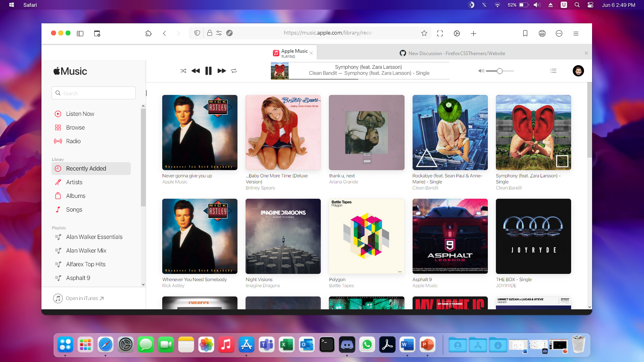The image size is (644, 362).
Task: Go back to the previous page
Action: click(x=164, y=33)
